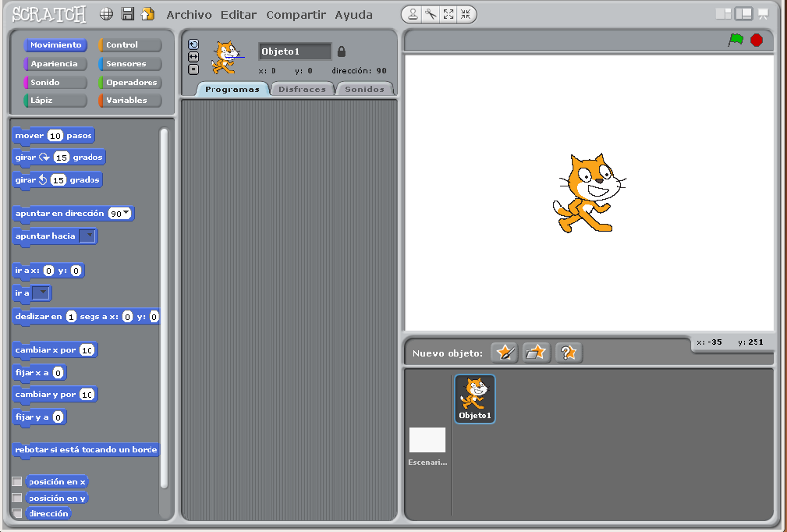Expand the 'apuntar hacia' target dropdown
This screenshot has width=787, height=532.
(x=88, y=236)
